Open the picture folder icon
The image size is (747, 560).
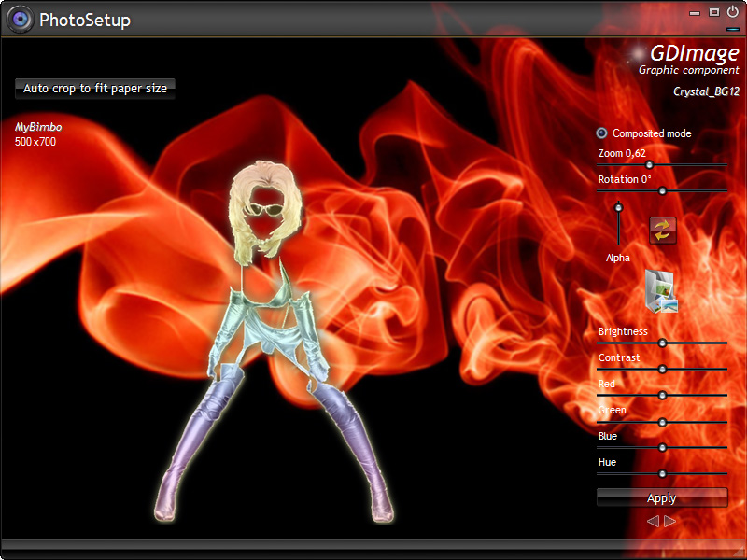[661, 291]
